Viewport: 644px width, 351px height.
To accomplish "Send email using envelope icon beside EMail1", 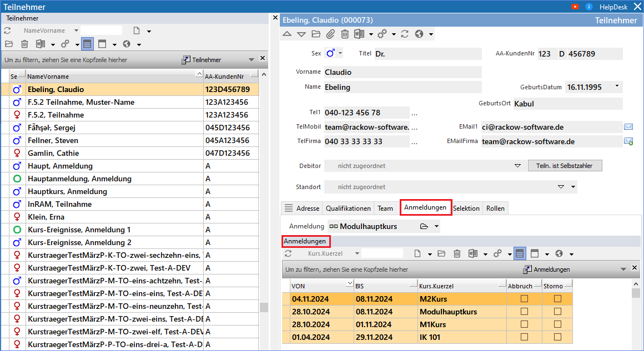I will (628, 127).
